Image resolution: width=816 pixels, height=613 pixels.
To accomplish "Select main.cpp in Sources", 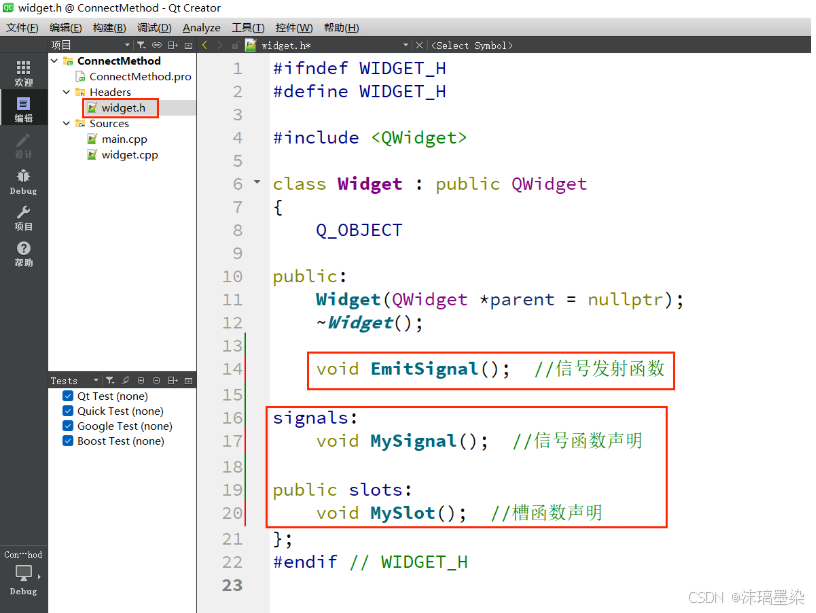I will [x=124, y=139].
